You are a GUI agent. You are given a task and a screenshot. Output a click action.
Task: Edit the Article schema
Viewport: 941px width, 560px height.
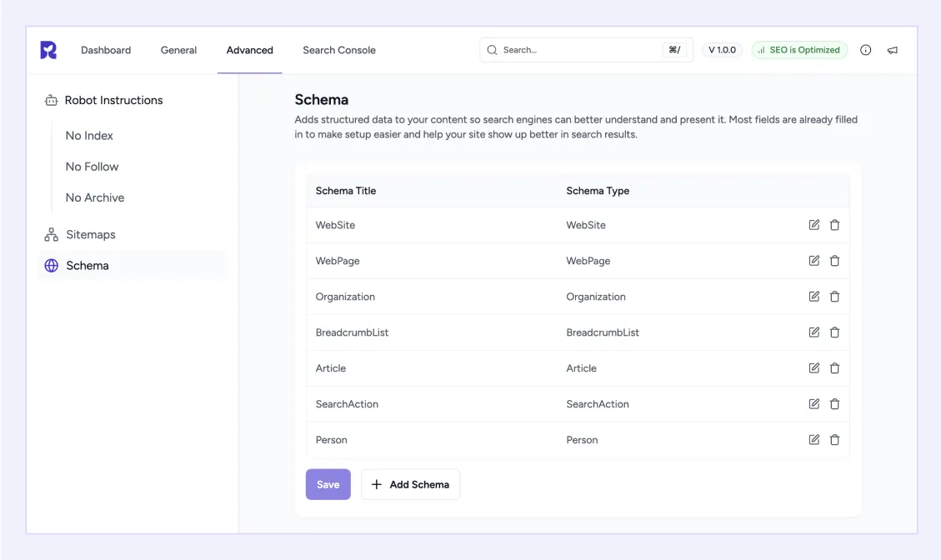[813, 368]
